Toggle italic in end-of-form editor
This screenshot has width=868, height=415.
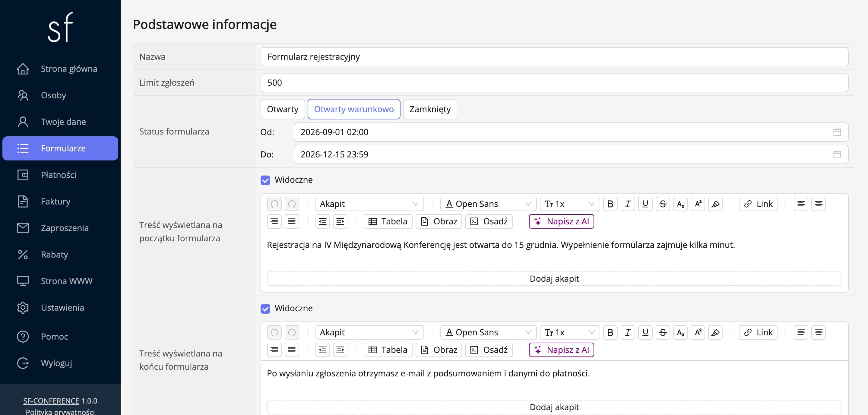click(627, 332)
